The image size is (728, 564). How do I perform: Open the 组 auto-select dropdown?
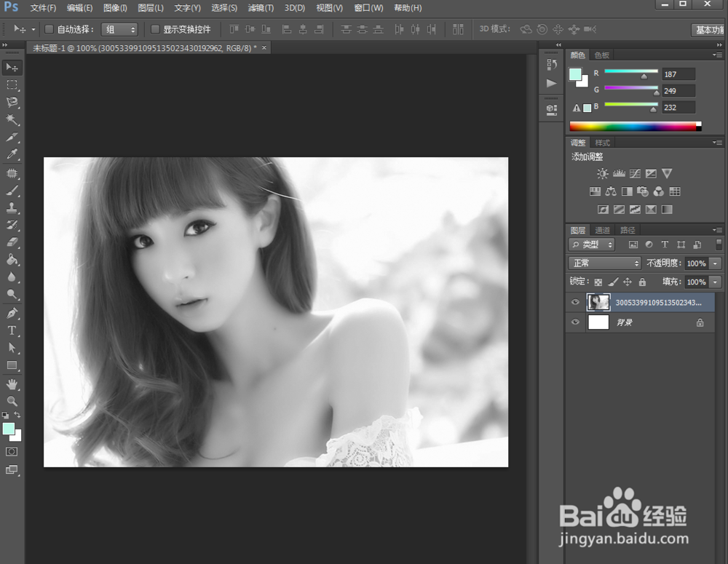click(x=120, y=29)
